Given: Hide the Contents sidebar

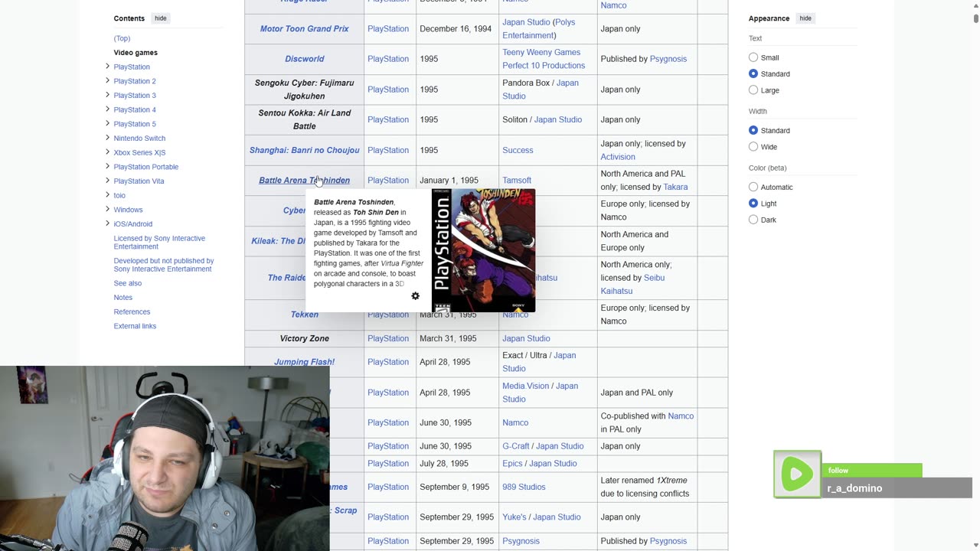Looking at the screenshot, I should point(160,18).
